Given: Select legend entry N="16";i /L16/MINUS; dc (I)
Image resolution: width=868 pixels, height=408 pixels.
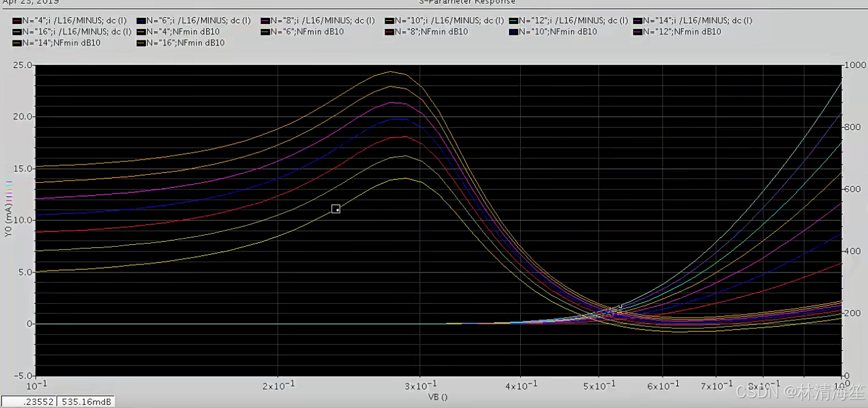Looking at the screenshot, I should [x=72, y=31].
